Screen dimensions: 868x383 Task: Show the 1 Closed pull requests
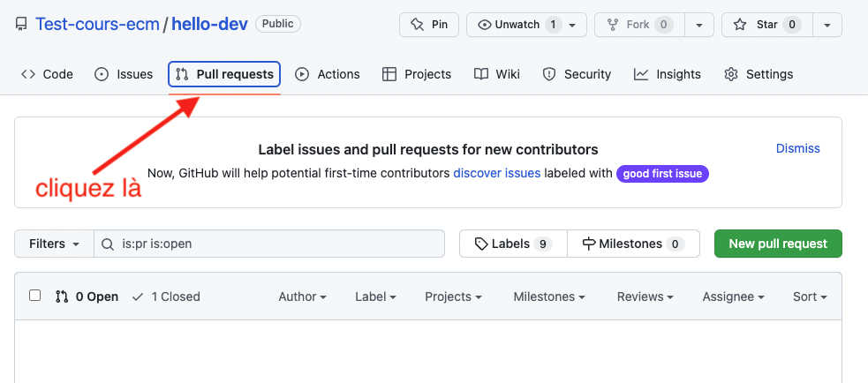coord(166,297)
